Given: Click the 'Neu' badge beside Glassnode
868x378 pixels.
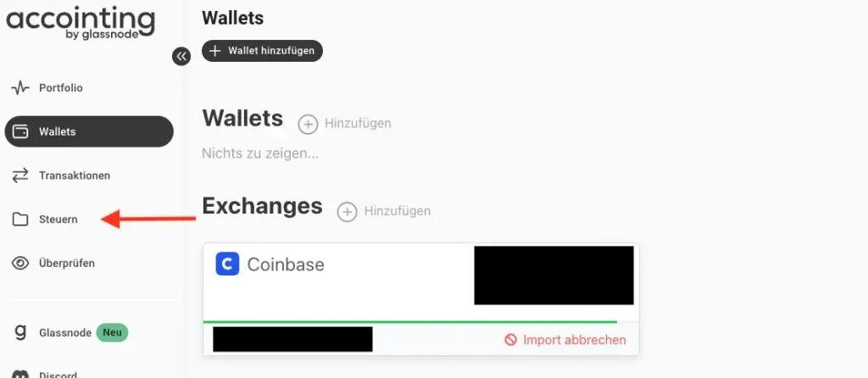Looking at the screenshot, I should 112,332.
